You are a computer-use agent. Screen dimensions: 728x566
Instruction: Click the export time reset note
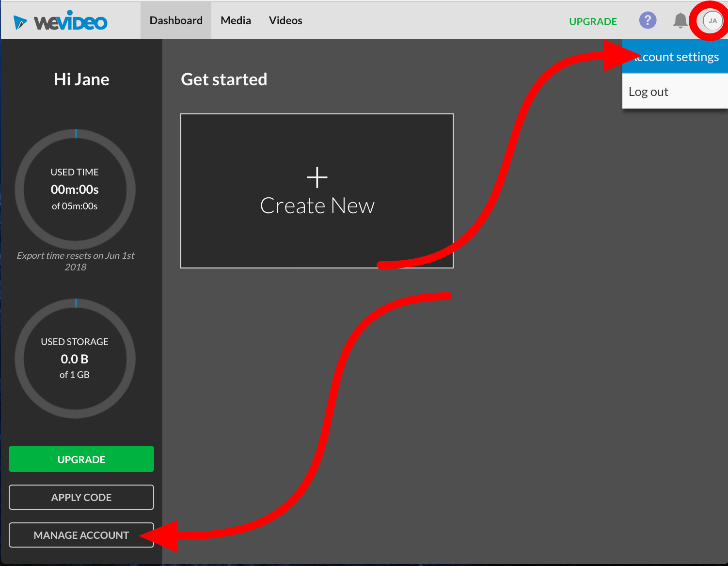[76, 261]
